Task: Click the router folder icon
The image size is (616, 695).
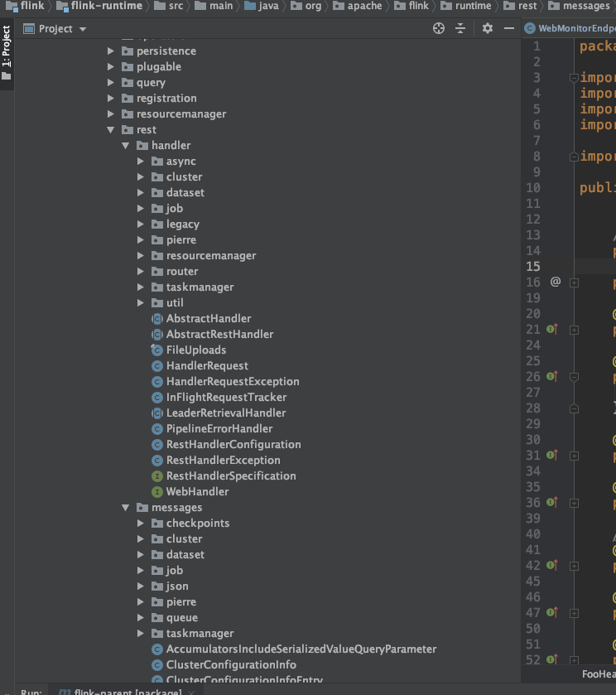Action: 157,271
